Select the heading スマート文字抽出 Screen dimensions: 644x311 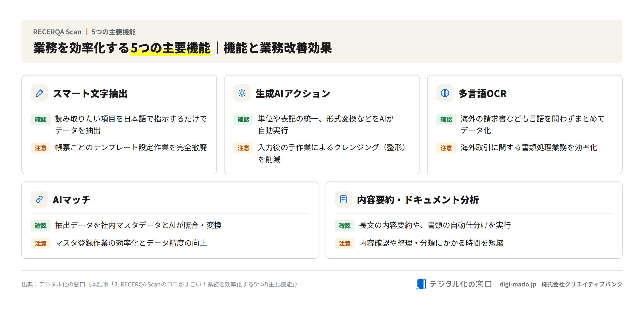(90, 93)
